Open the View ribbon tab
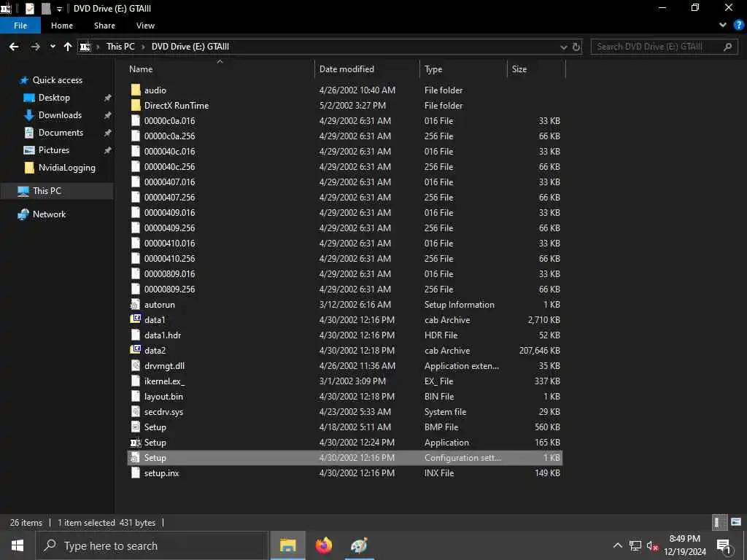This screenshot has width=747, height=560. (x=145, y=26)
